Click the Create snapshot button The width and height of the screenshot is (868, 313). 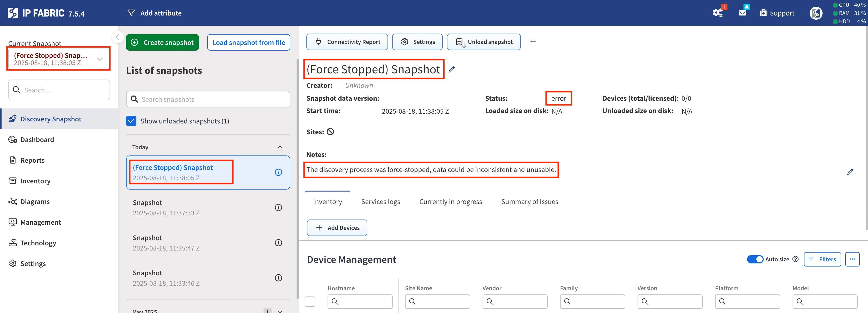coord(162,42)
